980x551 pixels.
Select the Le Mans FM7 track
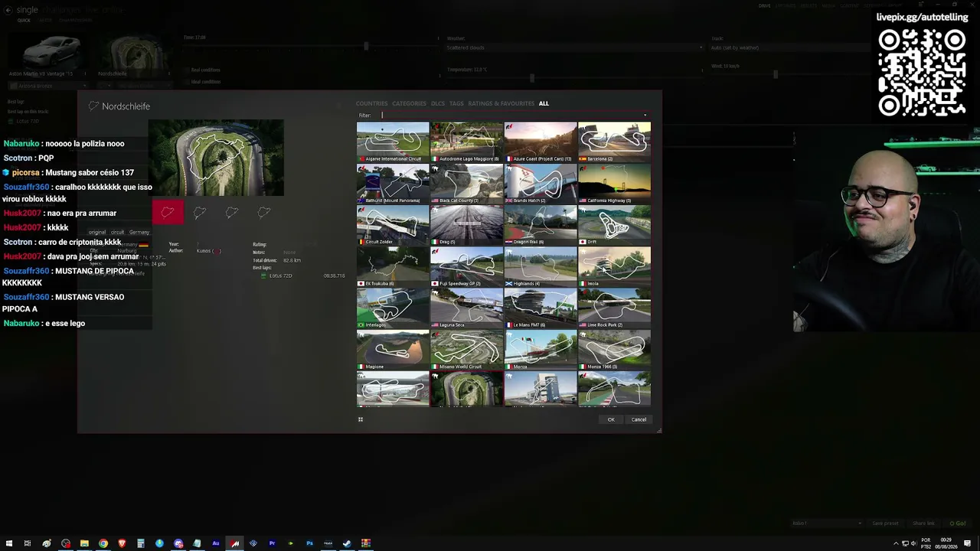coord(541,308)
